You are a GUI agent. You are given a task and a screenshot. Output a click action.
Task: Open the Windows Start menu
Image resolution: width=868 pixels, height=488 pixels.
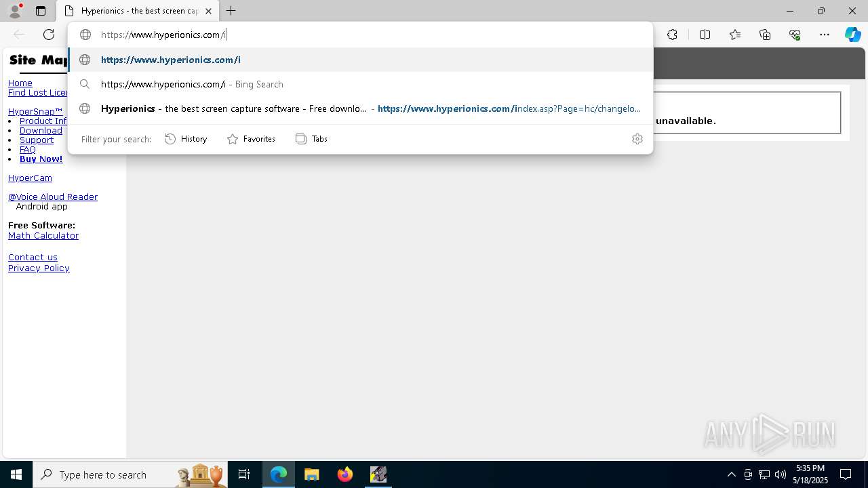coord(16,474)
